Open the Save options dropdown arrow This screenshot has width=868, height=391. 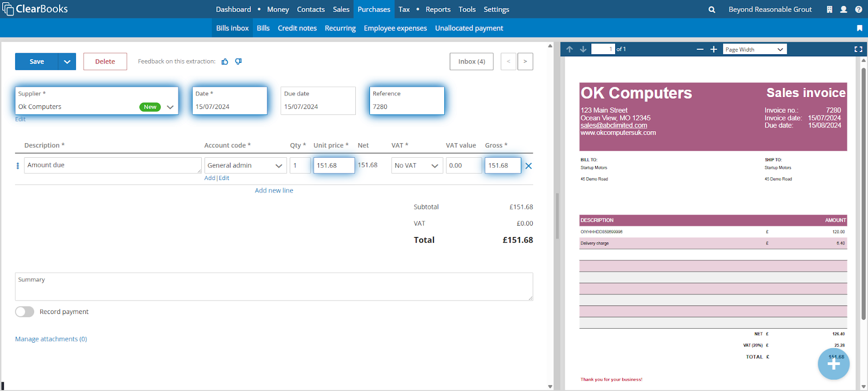[x=67, y=61]
